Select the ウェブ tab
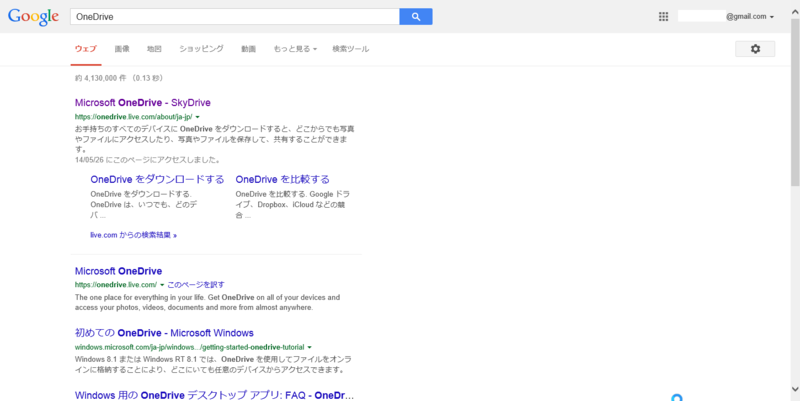The width and height of the screenshot is (800, 401). pos(86,49)
